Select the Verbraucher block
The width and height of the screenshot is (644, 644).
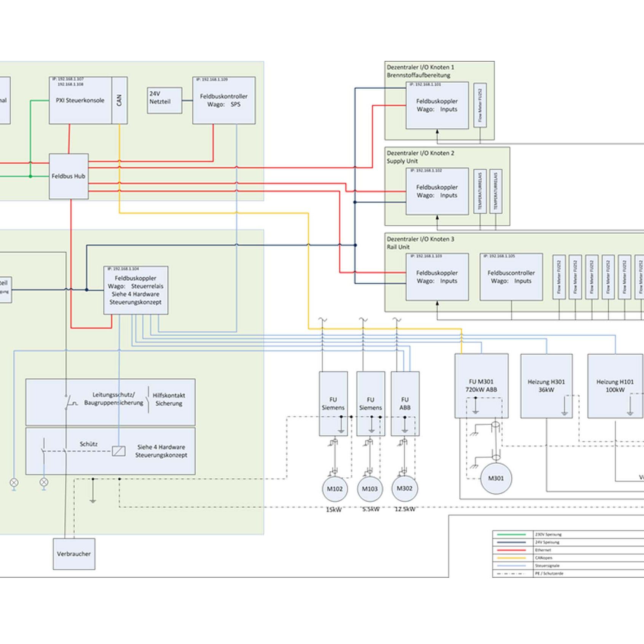coord(74,554)
